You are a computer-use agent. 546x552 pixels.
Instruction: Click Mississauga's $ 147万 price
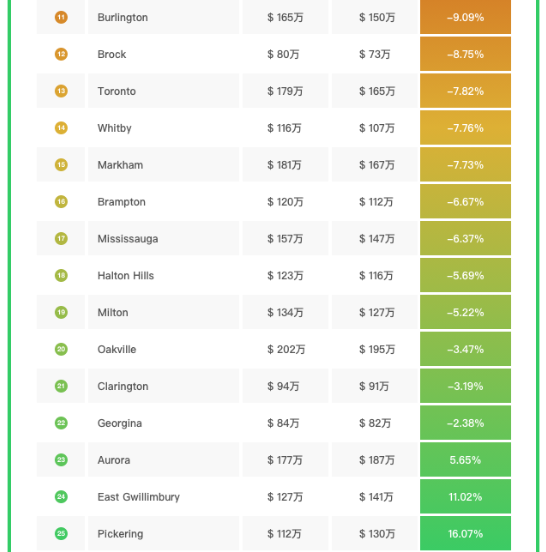click(377, 239)
